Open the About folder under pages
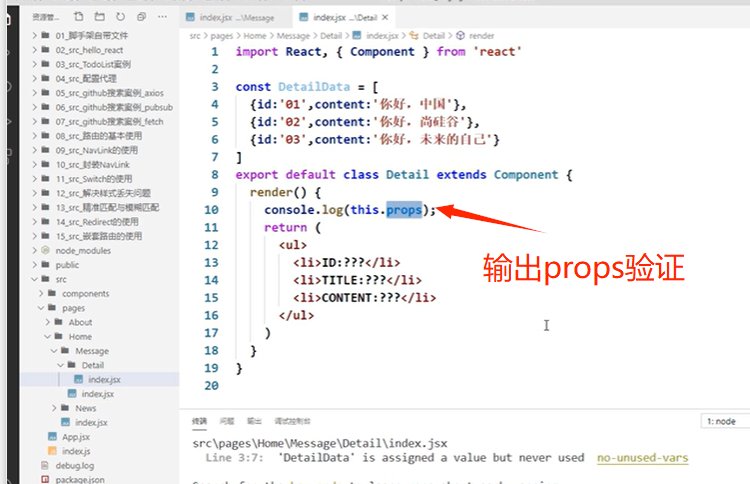This screenshot has width=750, height=484. (x=80, y=322)
